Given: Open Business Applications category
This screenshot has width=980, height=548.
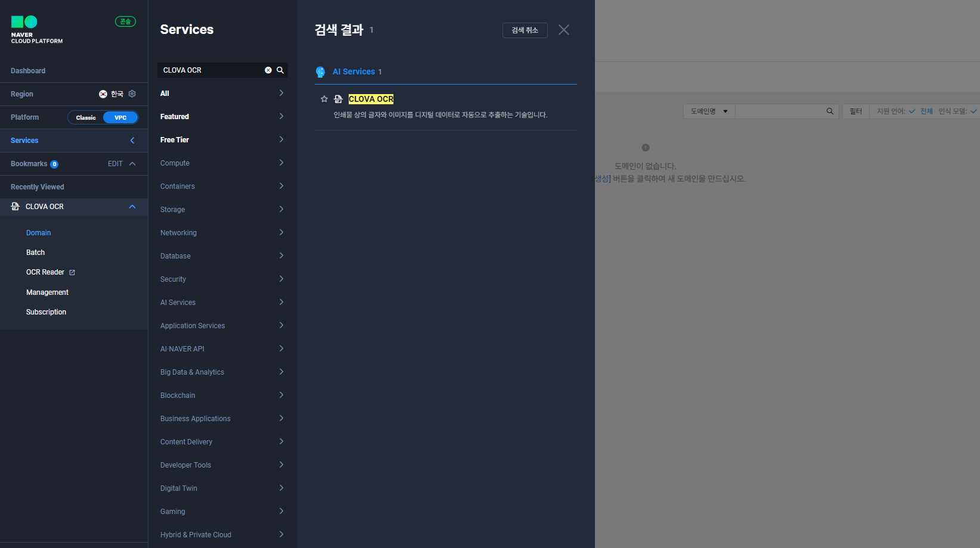Looking at the screenshot, I should pyautogui.click(x=222, y=419).
